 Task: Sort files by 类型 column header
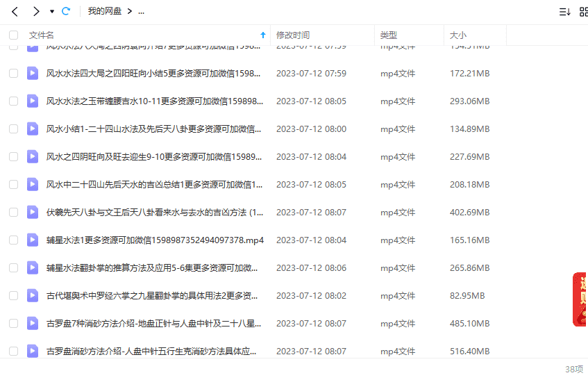pyautogui.click(x=389, y=35)
